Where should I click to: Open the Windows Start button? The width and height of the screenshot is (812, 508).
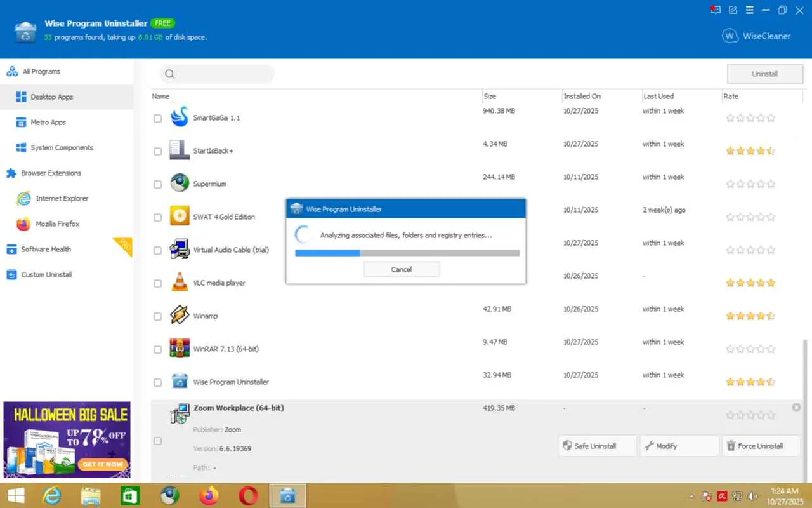pyautogui.click(x=16, y=495)
